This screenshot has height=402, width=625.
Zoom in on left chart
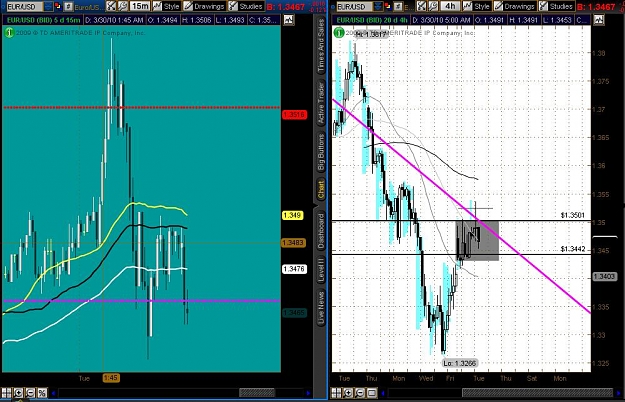pyautogui.click(x=18, y=393)
